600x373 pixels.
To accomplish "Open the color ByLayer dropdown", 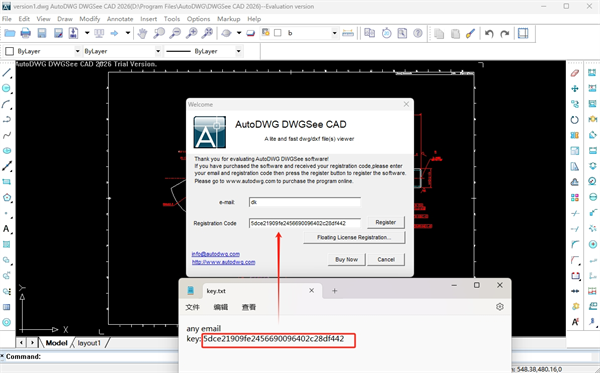I will pyautogui.click(x=77, y=51).
